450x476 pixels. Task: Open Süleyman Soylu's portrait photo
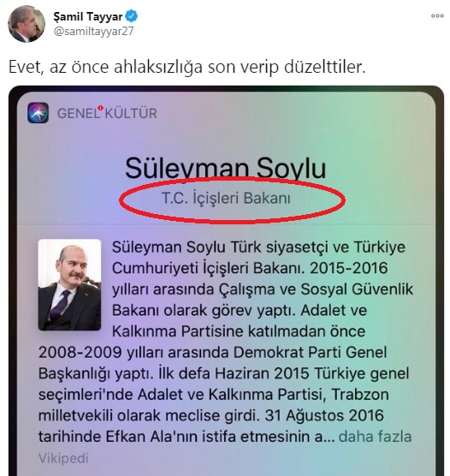pos(69,285)
